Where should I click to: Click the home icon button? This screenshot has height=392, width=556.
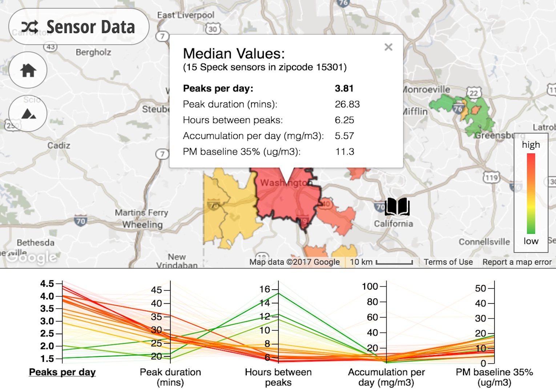(28, 70)
